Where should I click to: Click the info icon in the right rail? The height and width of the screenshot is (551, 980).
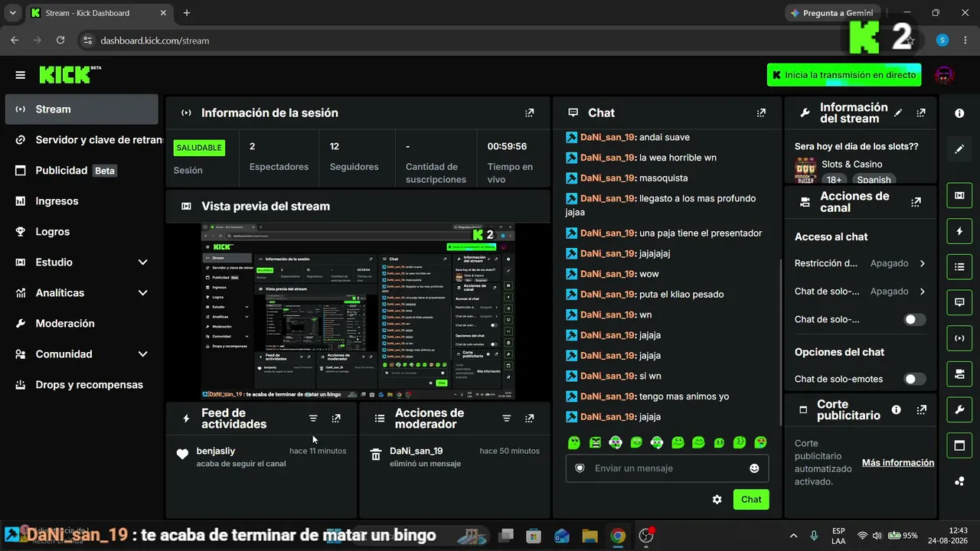point(959,113)
